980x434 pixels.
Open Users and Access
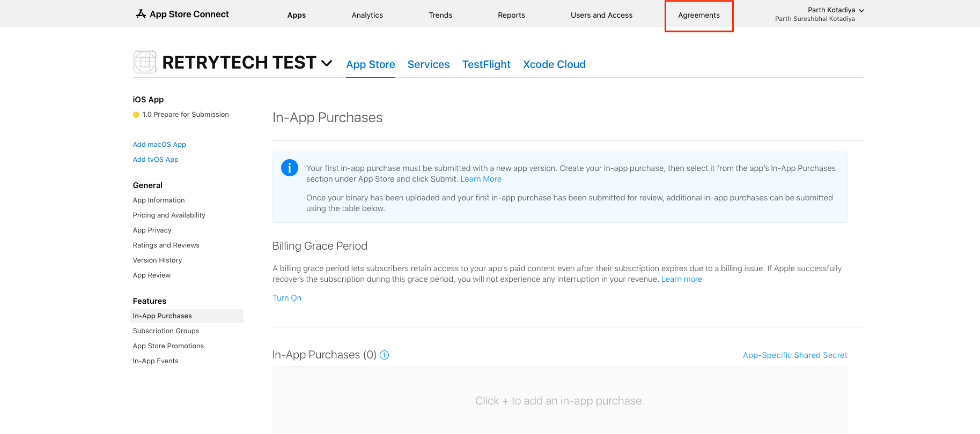601,15
